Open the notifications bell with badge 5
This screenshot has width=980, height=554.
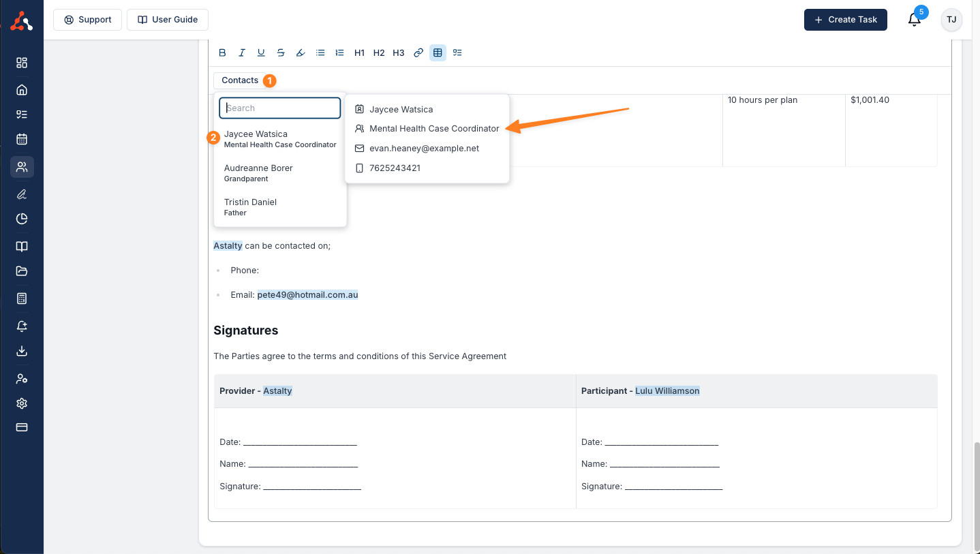pyautogui.click(x=915, y=20)
